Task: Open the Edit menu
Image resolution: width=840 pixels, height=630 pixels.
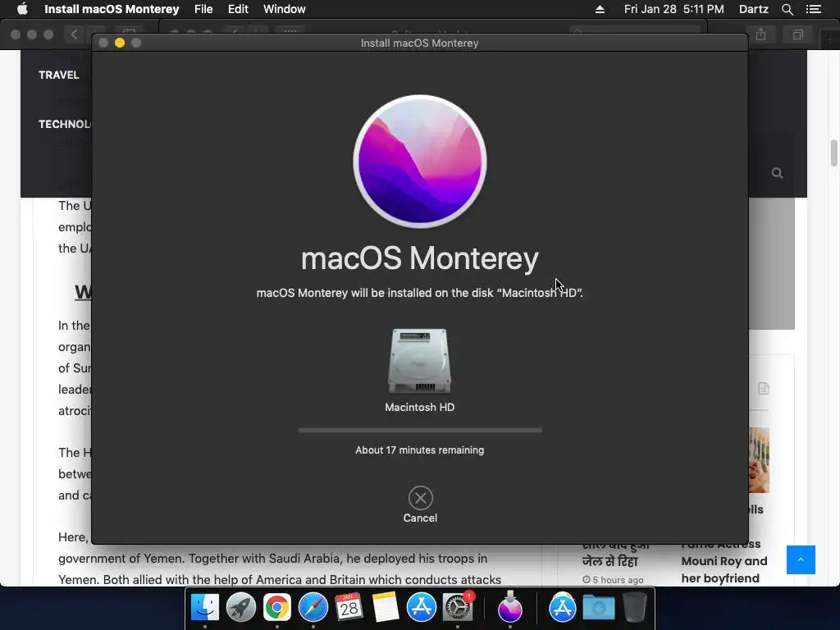Action: 238,9
